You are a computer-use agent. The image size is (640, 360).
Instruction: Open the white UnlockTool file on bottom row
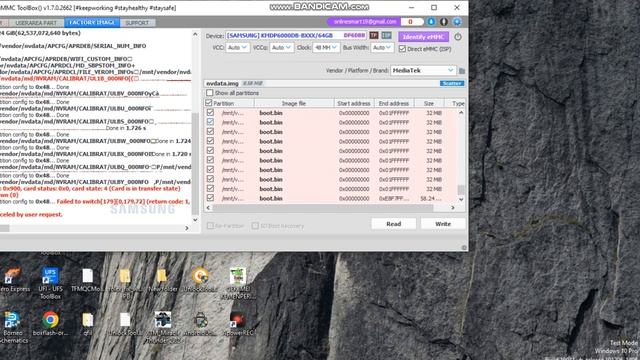tap(125, 324)
